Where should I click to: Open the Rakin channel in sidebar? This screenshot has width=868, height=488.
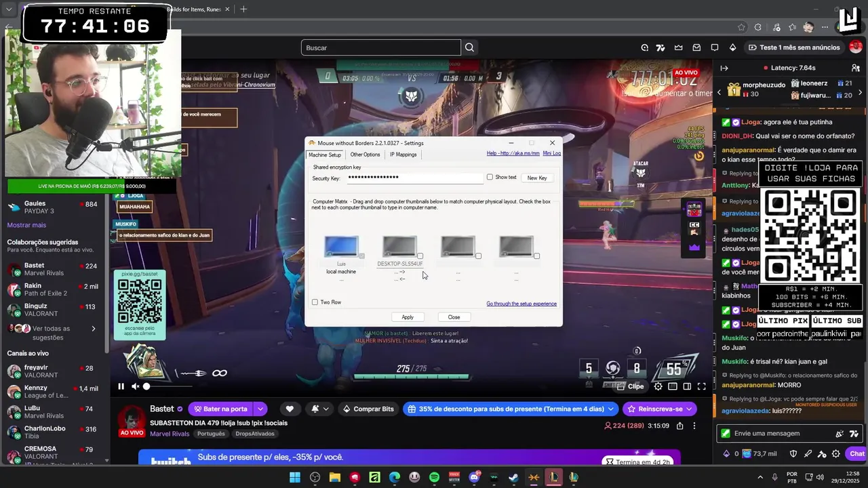pyautogui.click(x=53, y=289)
